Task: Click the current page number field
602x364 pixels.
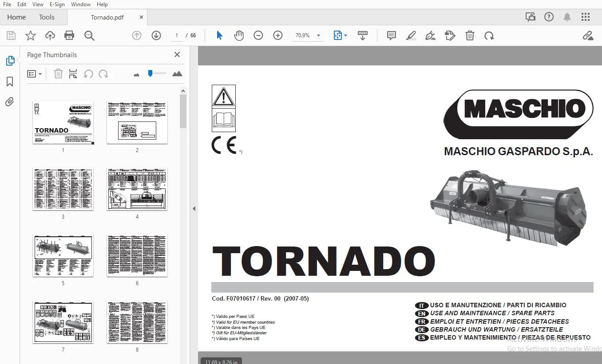Action: click(x=177, y=35)
